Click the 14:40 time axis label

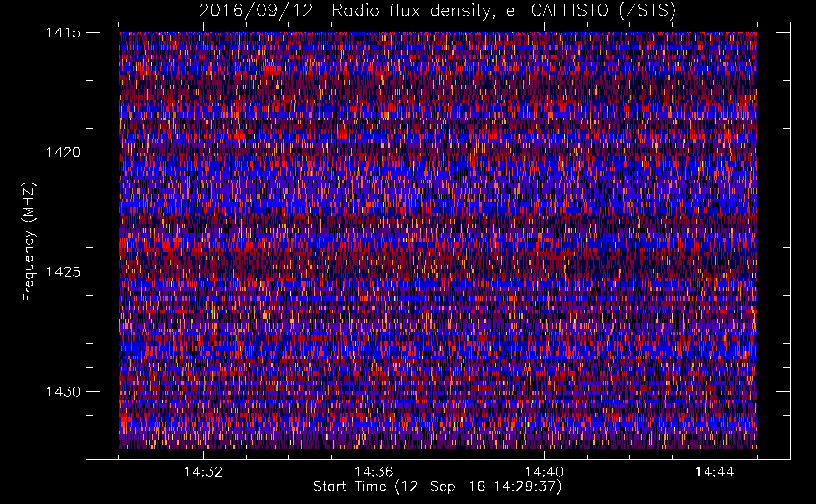[544, 472]
